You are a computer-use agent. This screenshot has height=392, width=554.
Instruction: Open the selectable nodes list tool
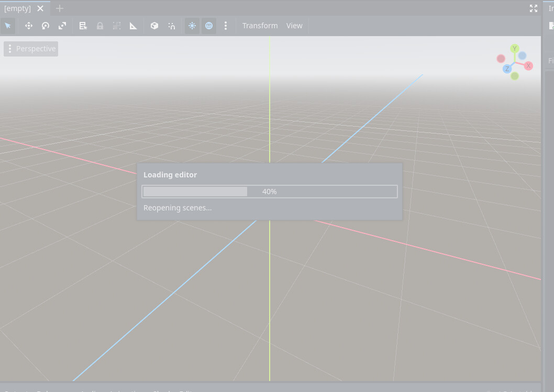(x=83, y=26)
